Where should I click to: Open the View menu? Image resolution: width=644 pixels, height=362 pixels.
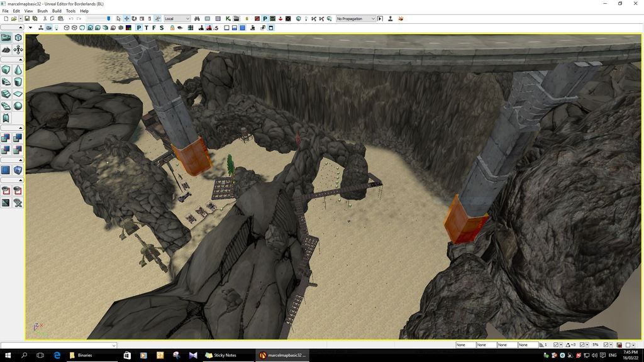click(x=29, y=11)
